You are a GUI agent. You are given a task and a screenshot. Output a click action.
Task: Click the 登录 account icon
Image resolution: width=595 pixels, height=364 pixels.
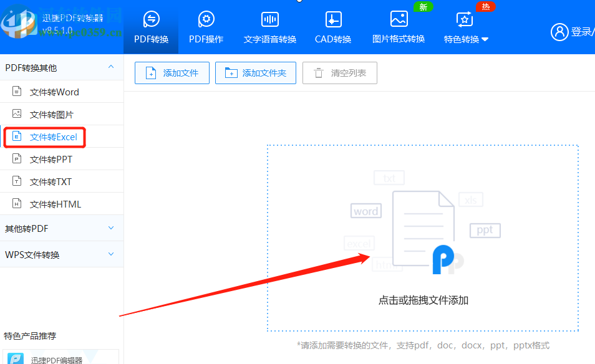pos(559,32)
